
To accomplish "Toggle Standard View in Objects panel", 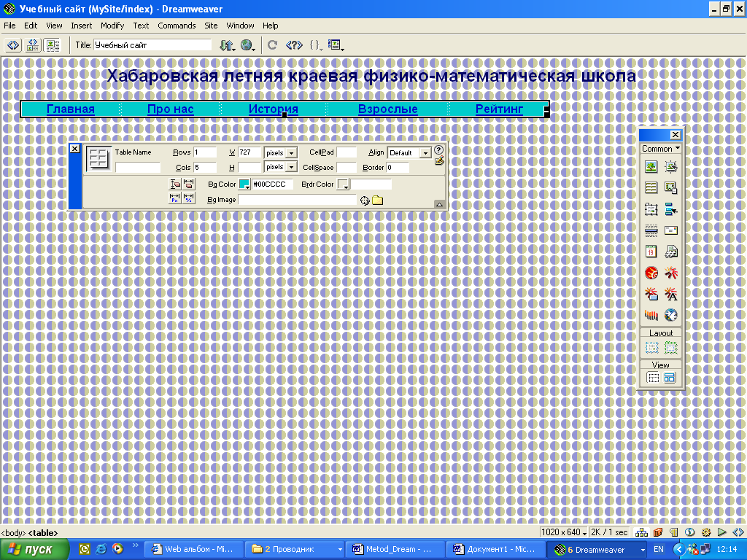I will pos(653,378).
